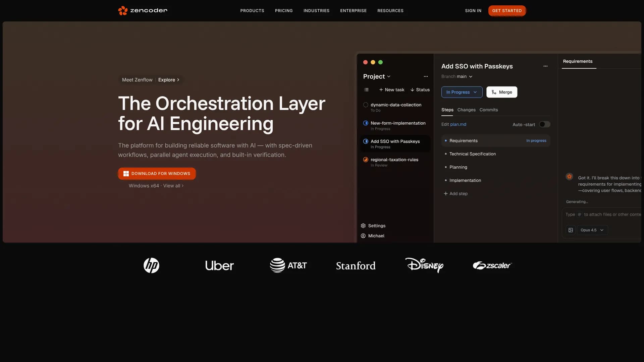The width and height of the screenshot is (644, 362).
Task: Click the Download for Windows button
Action: coord(157,174)
